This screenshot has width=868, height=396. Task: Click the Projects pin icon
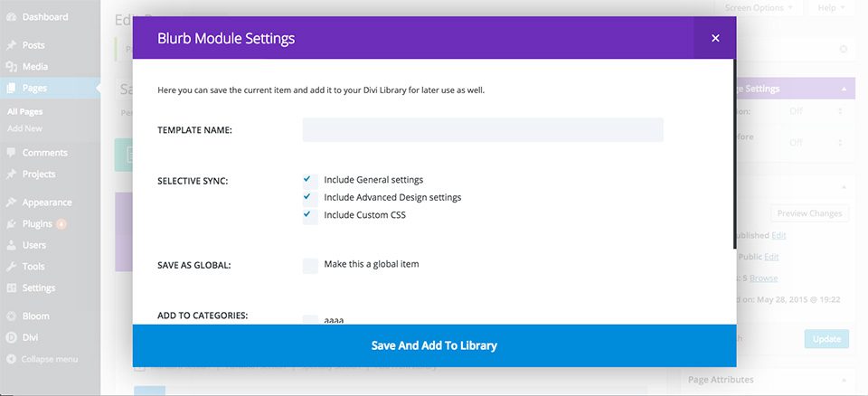pos(11,174)
